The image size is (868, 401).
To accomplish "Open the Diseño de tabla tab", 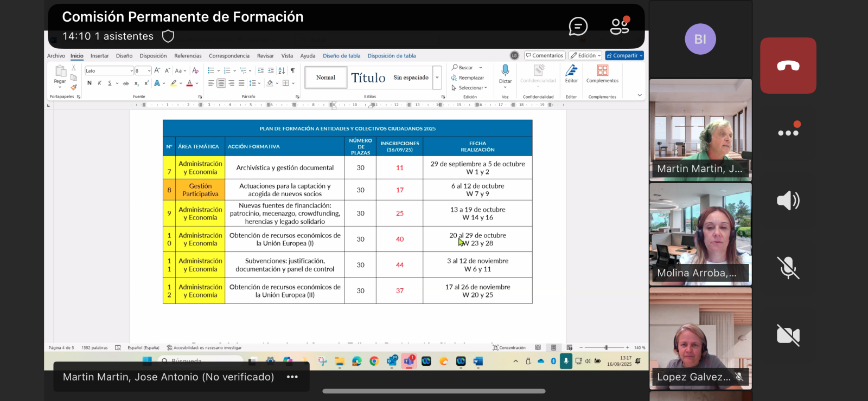I will click(x=341, y=56).
